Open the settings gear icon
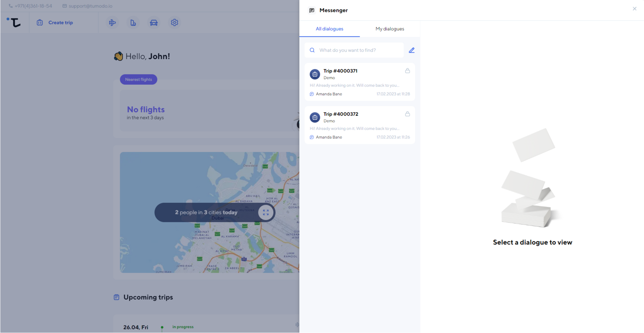 click(x=174, y=23)
